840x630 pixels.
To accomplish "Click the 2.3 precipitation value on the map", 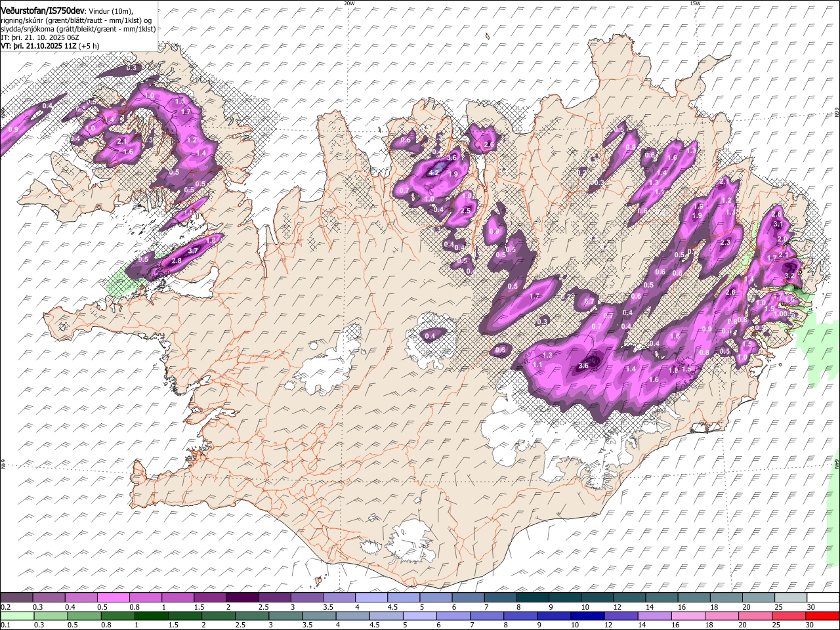I will click(x=725, y=243).
